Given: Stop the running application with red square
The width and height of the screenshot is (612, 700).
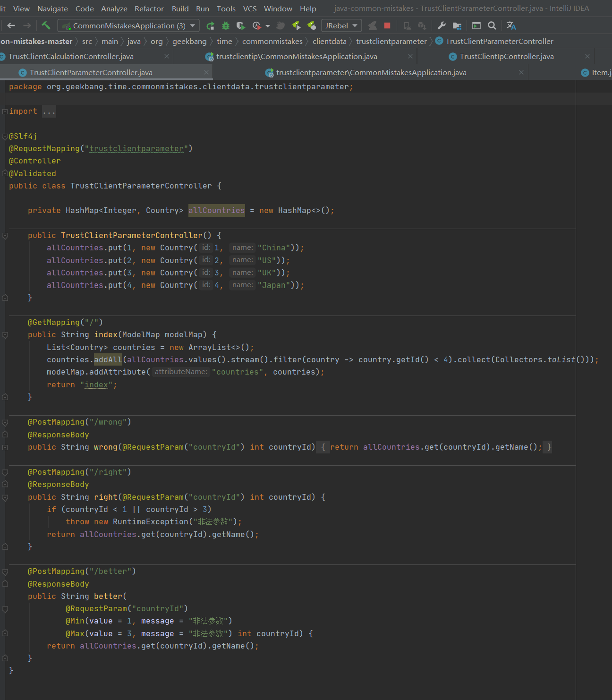Looking at the screenshot, I should point(387,26).
